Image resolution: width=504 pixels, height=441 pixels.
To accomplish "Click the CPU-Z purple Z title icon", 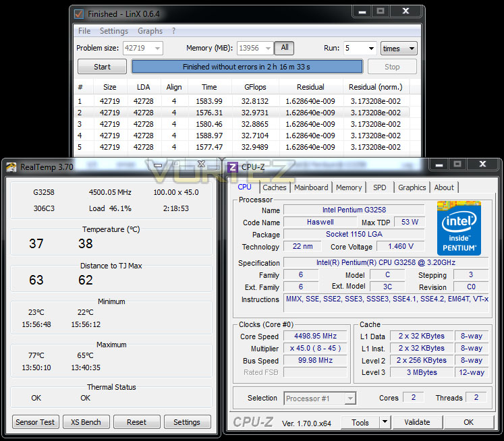I will click(x=232, y=167).
